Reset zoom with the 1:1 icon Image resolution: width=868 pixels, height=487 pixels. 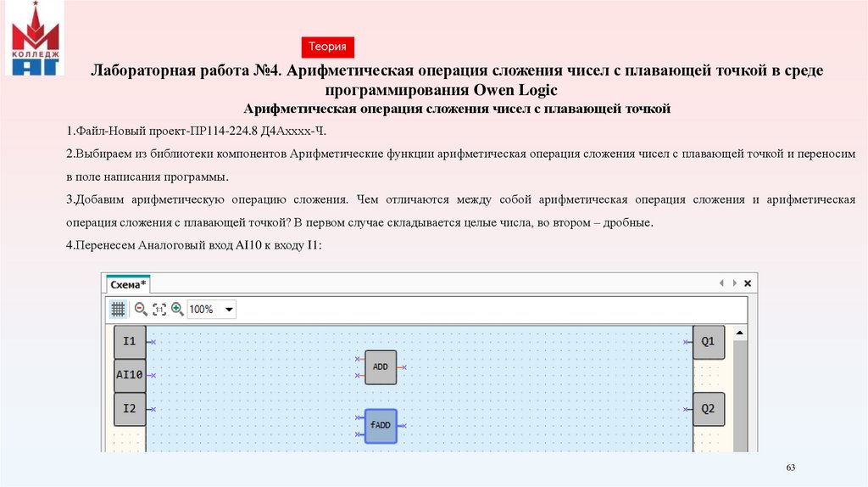pos(159,309)
